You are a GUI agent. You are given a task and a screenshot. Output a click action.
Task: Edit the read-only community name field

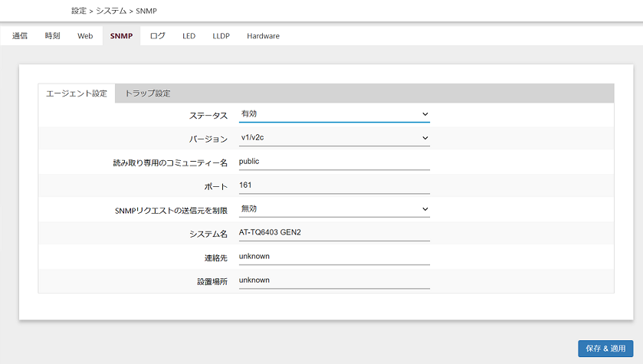pyautogui.click(x=334, y=162)
